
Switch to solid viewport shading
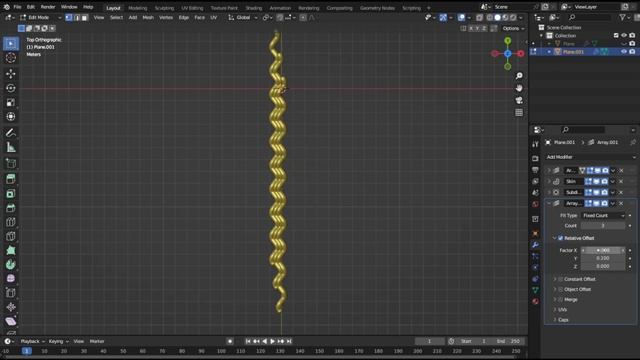coord(497,18)
